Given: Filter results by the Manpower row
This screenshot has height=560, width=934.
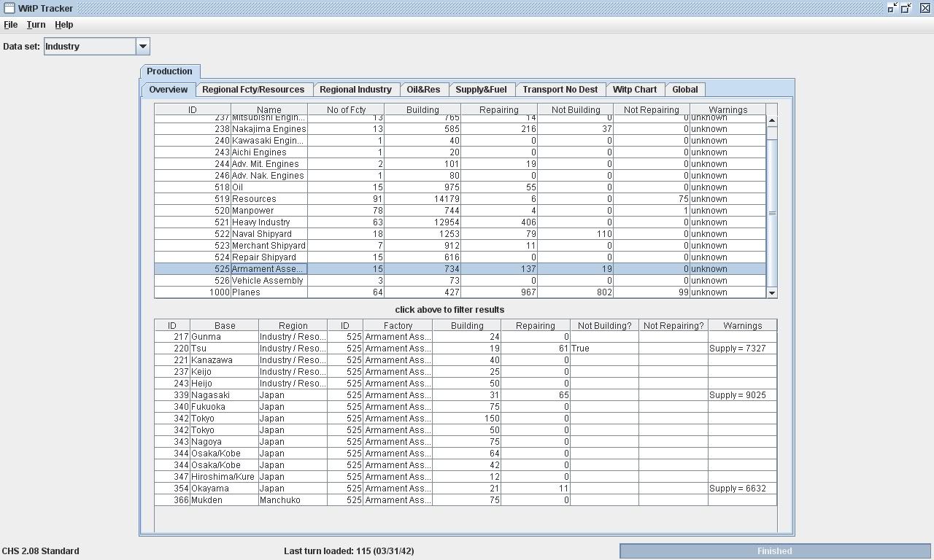Looking at the screenshot, I should [x=460, y=211].
